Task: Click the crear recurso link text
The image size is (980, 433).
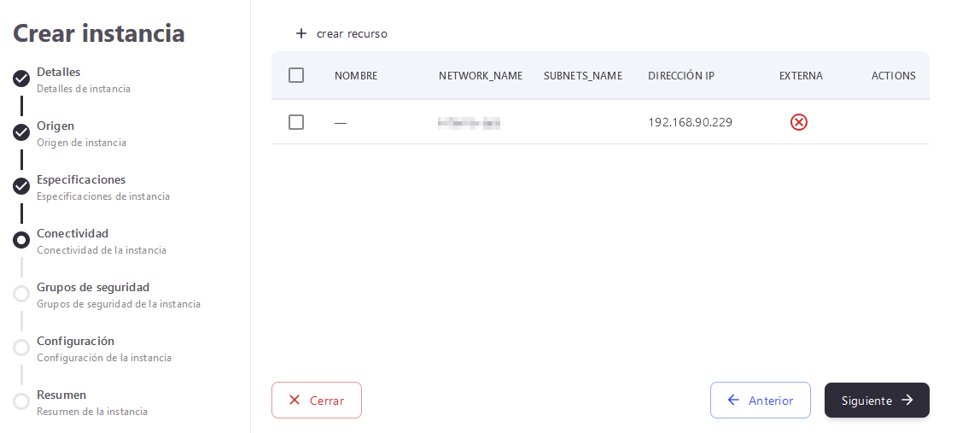Action: (x=352, y=33)
